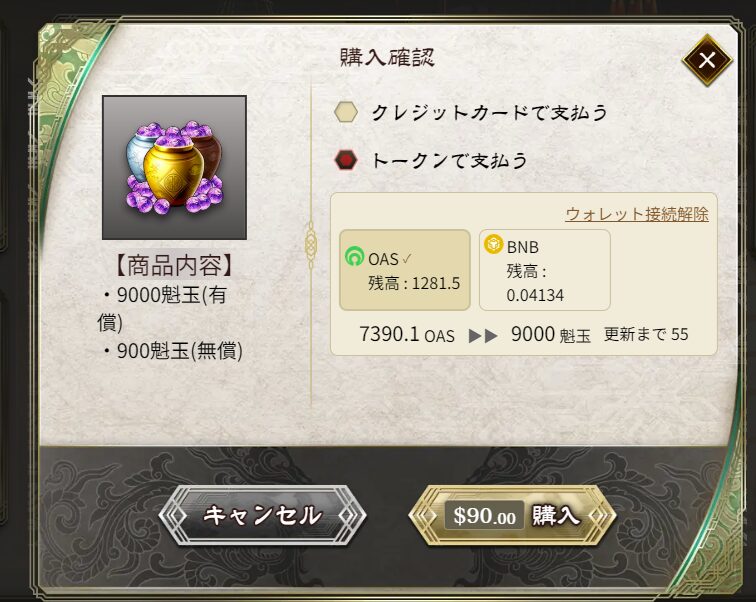Click the purple gem jars product image

[175, 167]
